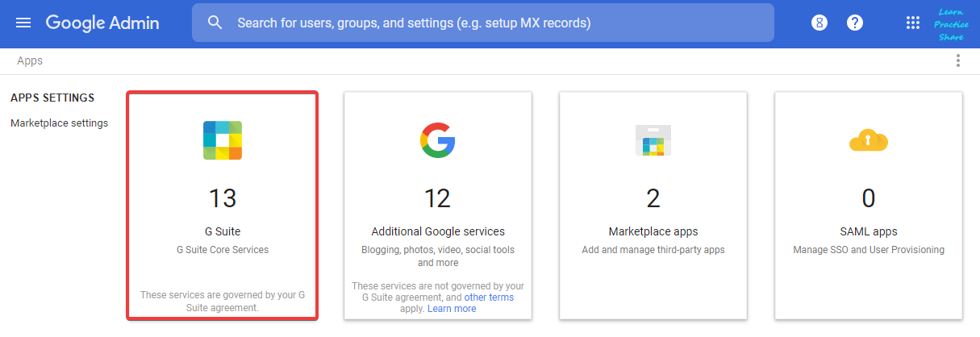
Task: Open the Help question mark icon
Action: click(x=855, y=23)
